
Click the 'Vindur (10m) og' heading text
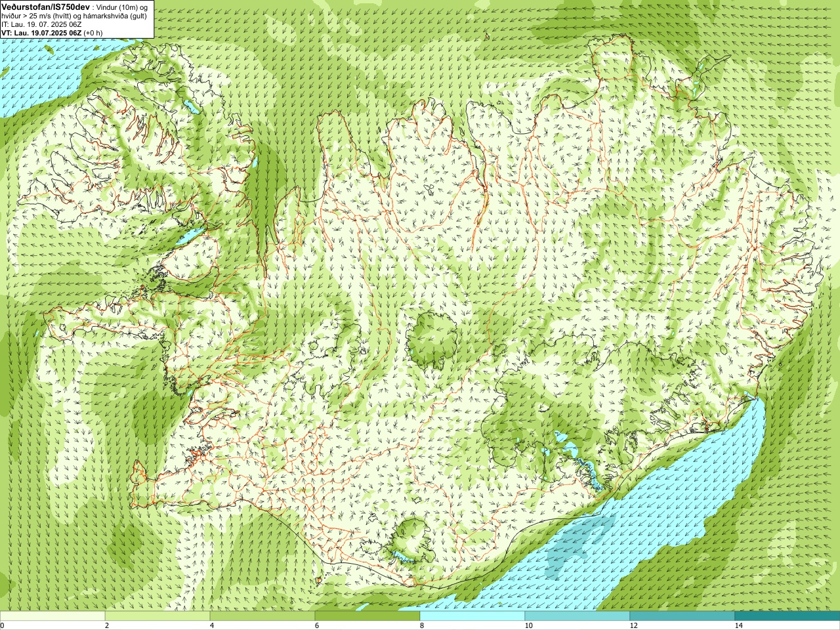point(122,7)
